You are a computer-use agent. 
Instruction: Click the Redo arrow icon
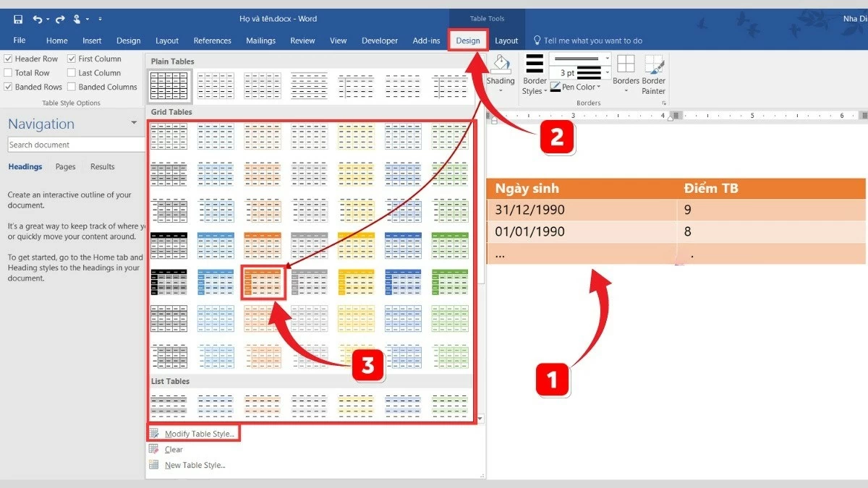click(x=61, y=19)
